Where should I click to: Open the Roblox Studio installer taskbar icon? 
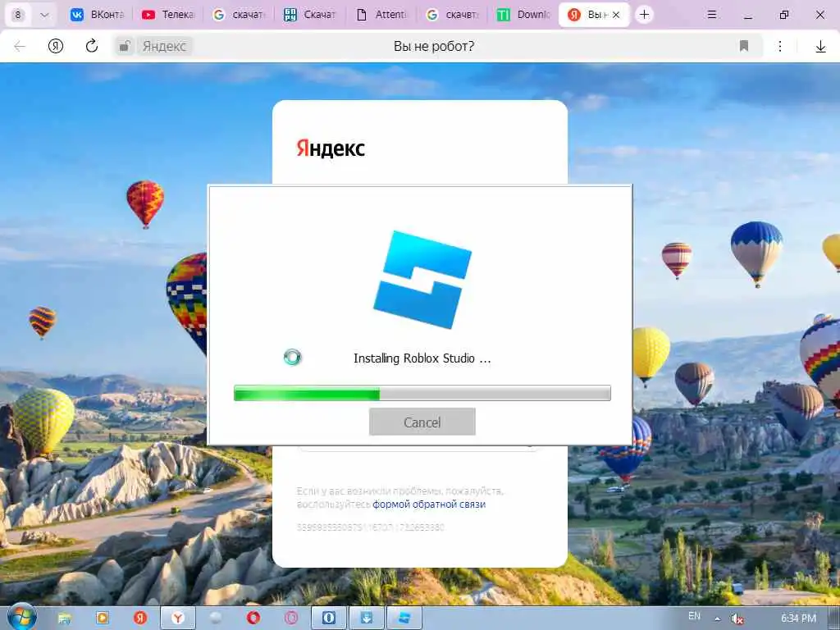(x=404, y=618)
